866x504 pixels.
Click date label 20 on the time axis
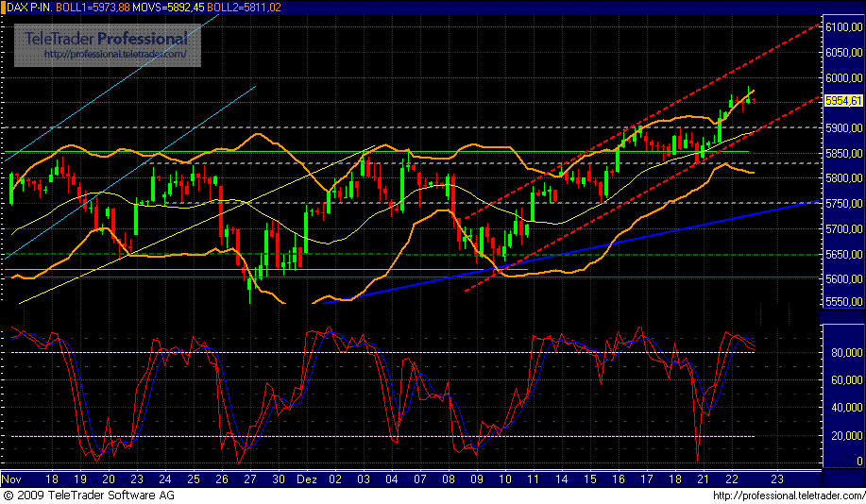pos(109,479)
